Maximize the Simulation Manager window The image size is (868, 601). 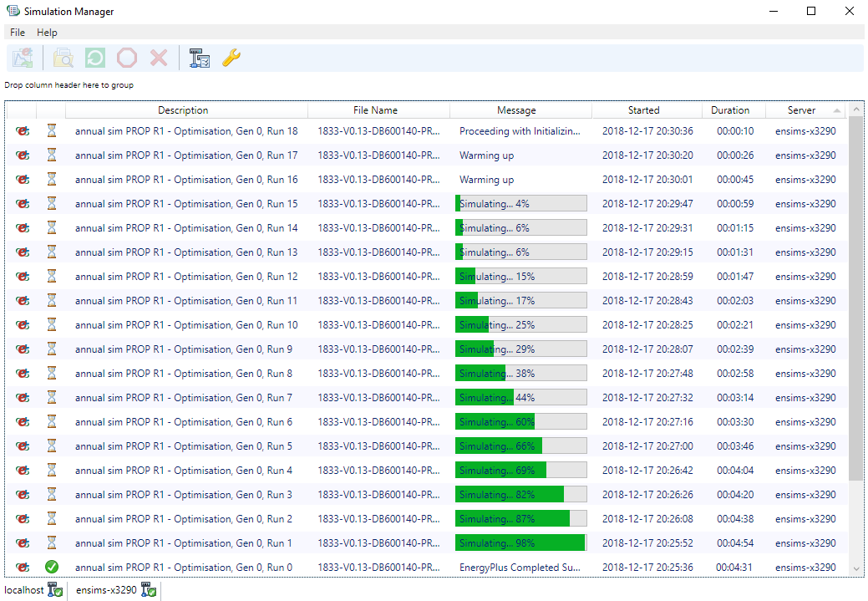click(x=811, y=11)
